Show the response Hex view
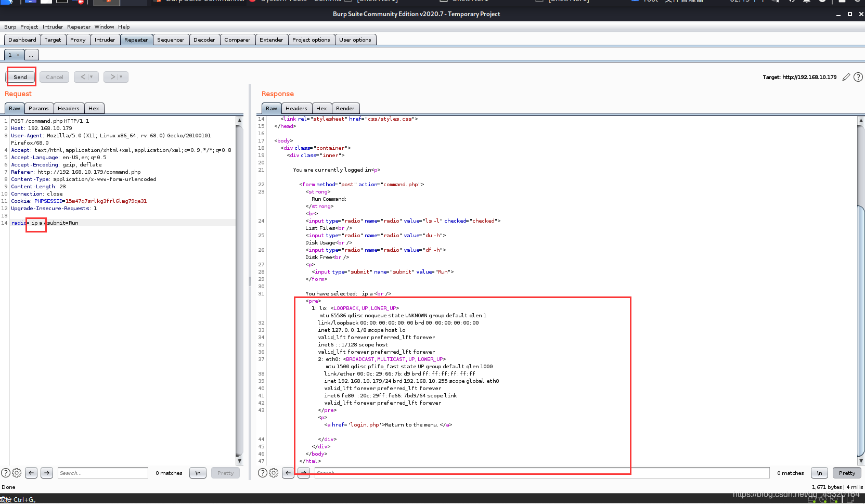 [x=322, y=108]
